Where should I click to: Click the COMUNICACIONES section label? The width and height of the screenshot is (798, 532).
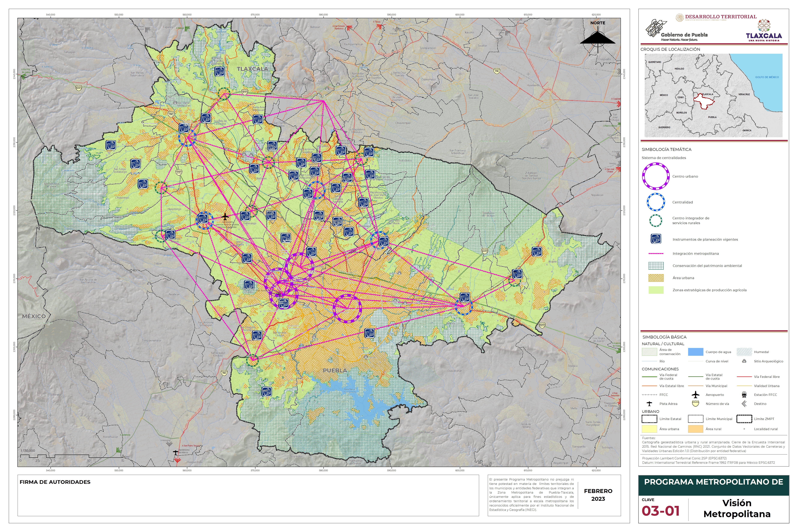[660, 369]
